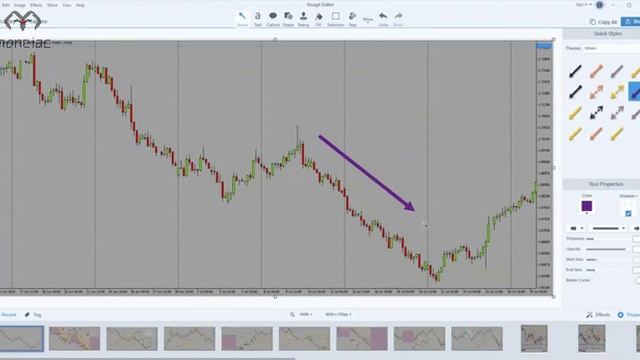The image size is (640, 360).
Task: Open the line dash style dropdown
Action: pyautogui.click(x=609, y=228)
